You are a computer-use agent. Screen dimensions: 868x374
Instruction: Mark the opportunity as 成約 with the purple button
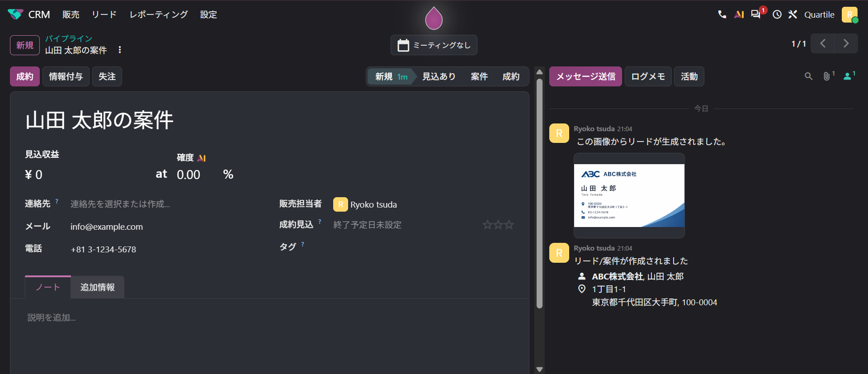[25, 76]
